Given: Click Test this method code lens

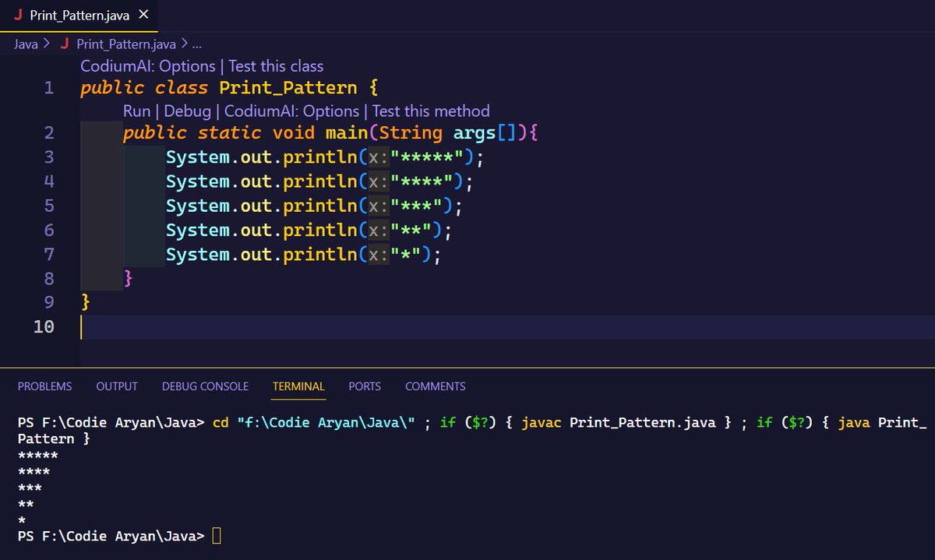Looking at the screenshot, I should pos(431,111).
